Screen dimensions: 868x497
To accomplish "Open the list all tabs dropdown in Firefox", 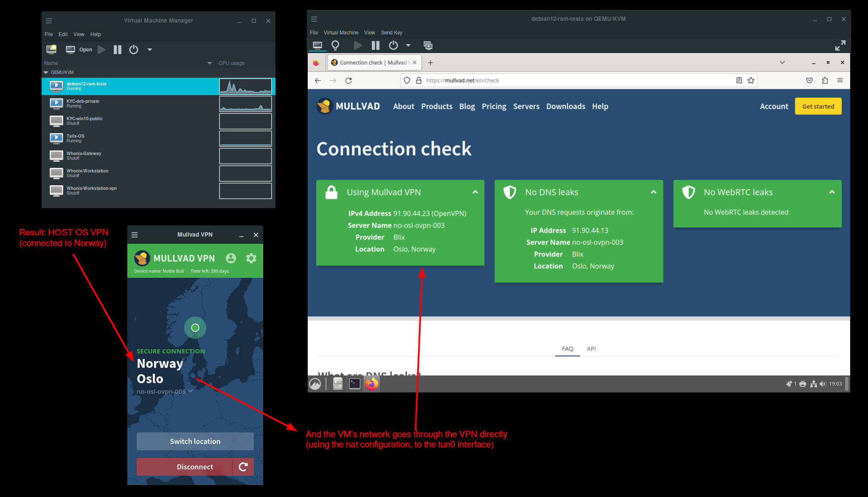I will (x=782, y=62).
